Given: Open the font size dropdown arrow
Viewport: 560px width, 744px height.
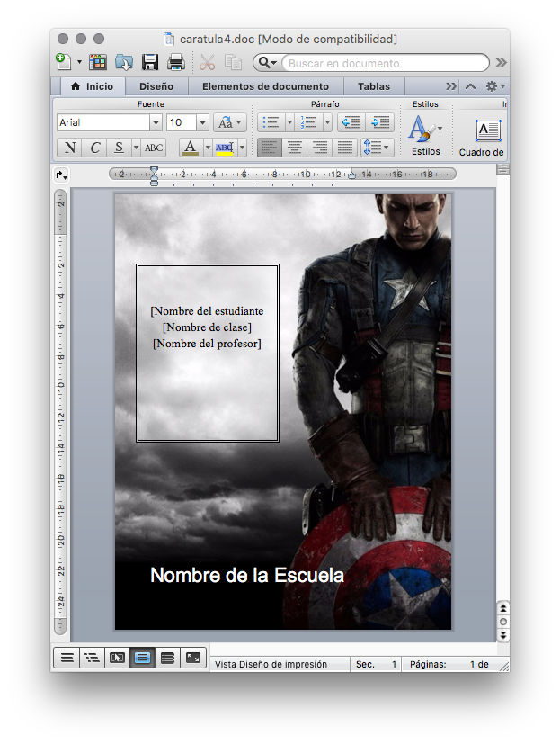Looking at the screenshot, I should click(x=202, y=122).
